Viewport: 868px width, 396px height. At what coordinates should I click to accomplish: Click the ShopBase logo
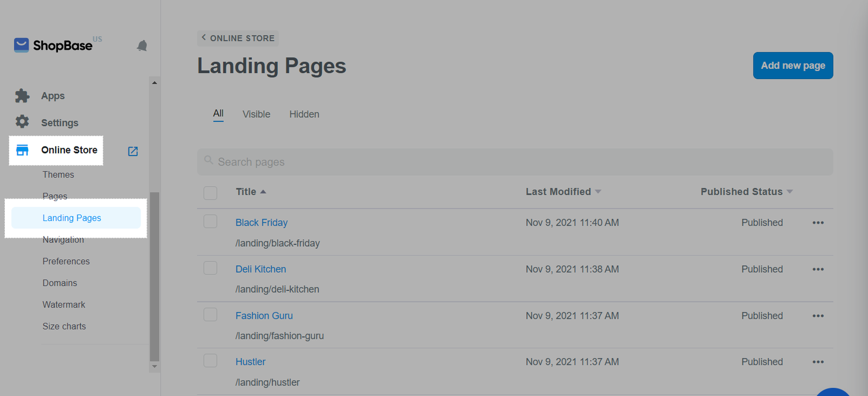pos(53,46)
